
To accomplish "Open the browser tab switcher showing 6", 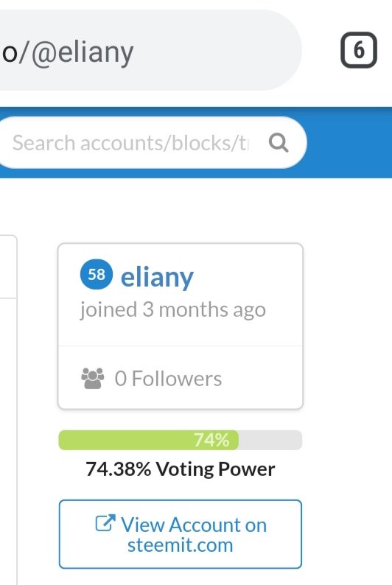I will click(x=358, y=50).
